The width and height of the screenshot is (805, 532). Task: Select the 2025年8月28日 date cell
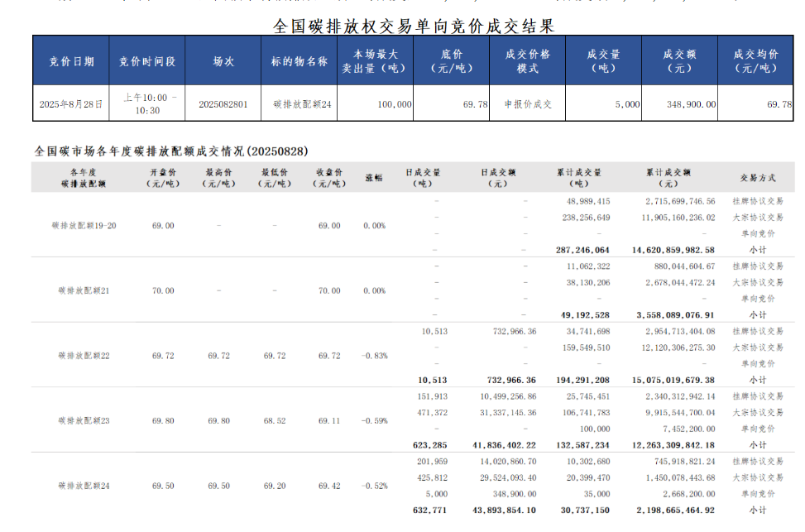click(71, 104)
